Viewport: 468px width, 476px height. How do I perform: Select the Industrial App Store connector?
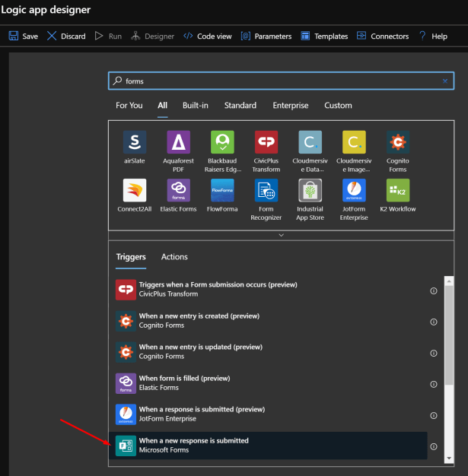click(x=310, y=190)
